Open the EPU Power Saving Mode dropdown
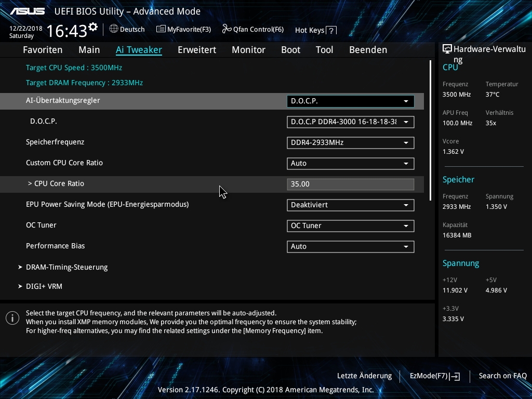This screenshot has height=399, width=532. coord(351,205)
